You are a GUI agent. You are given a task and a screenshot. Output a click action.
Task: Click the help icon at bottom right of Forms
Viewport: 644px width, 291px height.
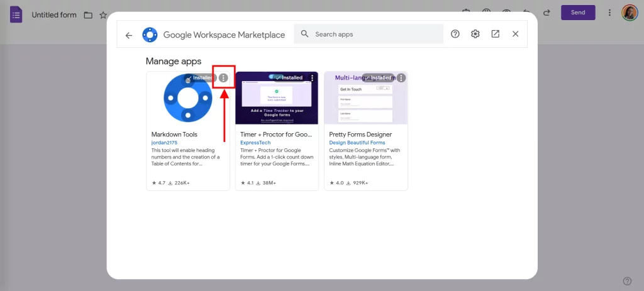[x=627, y=281]
